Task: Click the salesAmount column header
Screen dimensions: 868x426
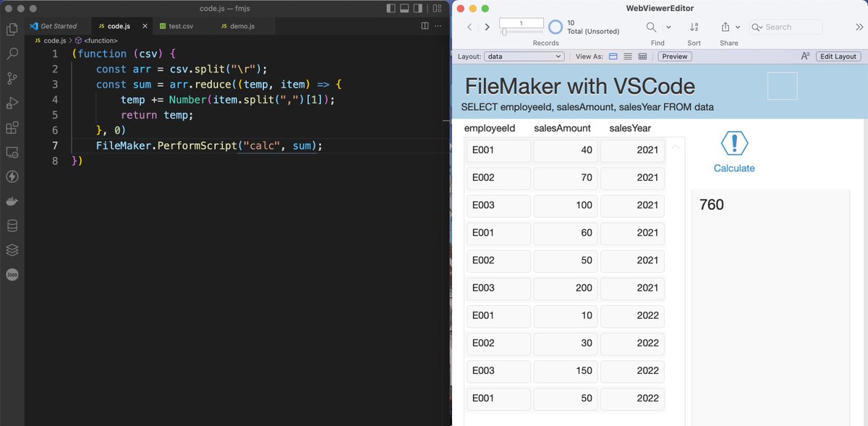Action: pyautogui.click(x=562, y=128)
